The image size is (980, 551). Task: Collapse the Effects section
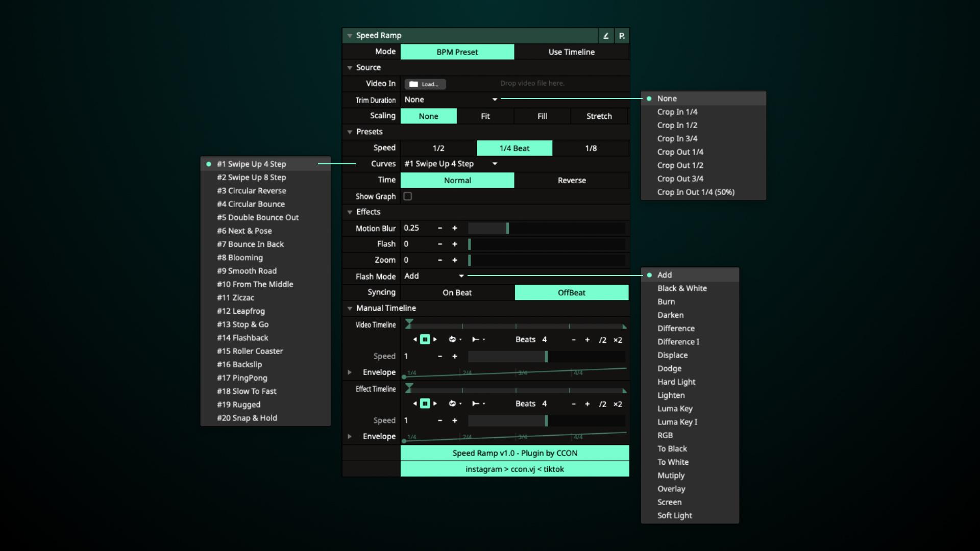tap(350, 212)
